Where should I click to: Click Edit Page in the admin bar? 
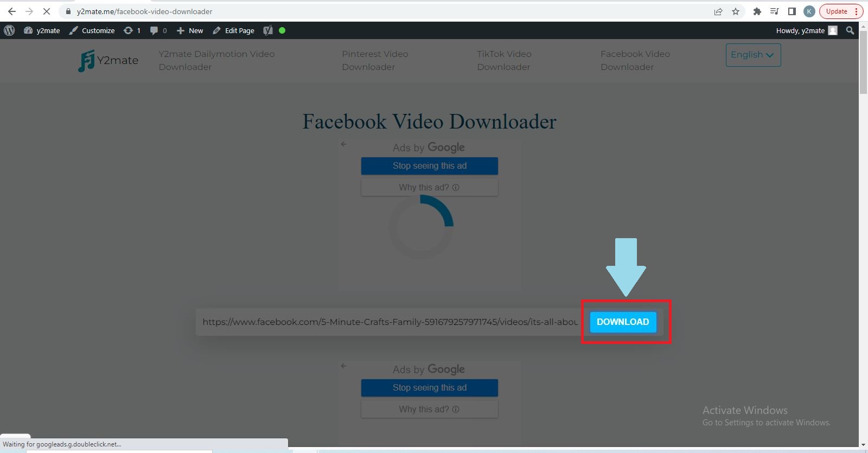coord(233,30)
